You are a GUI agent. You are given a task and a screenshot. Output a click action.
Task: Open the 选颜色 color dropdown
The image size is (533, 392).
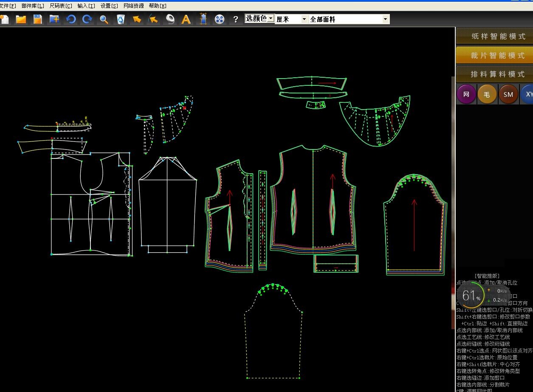click(x=259, y=19)
